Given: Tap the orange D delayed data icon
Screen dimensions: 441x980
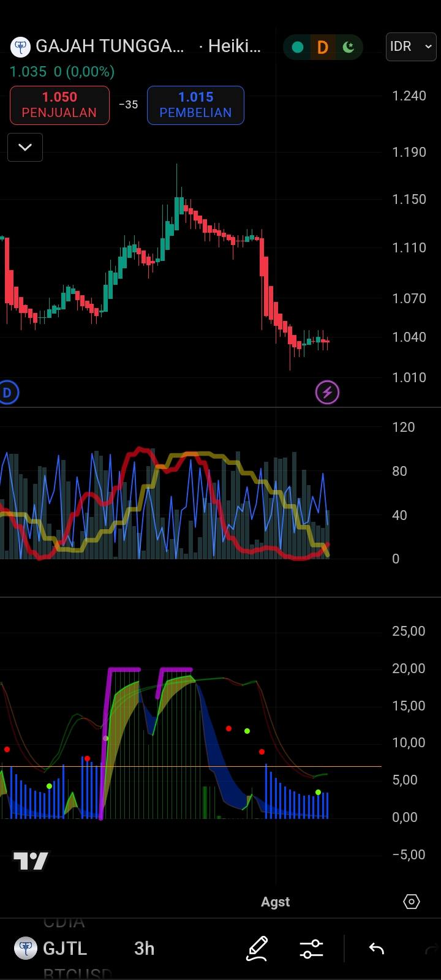Looking at the screenshot, I should point(323,47).
